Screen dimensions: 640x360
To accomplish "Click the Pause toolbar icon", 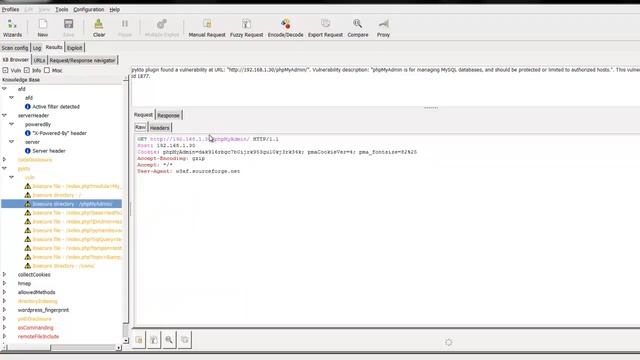I will [125, 28].
